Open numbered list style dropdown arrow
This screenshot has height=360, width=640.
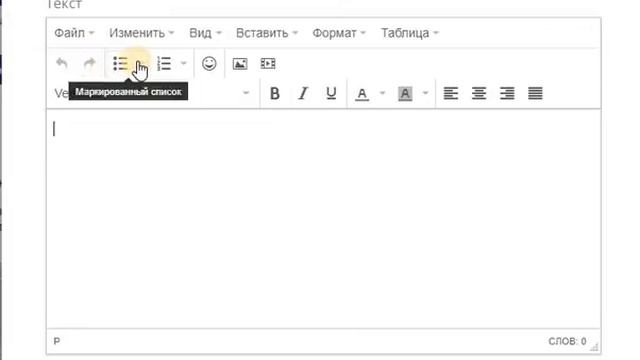pyautogui.click(x=183, y=63)
